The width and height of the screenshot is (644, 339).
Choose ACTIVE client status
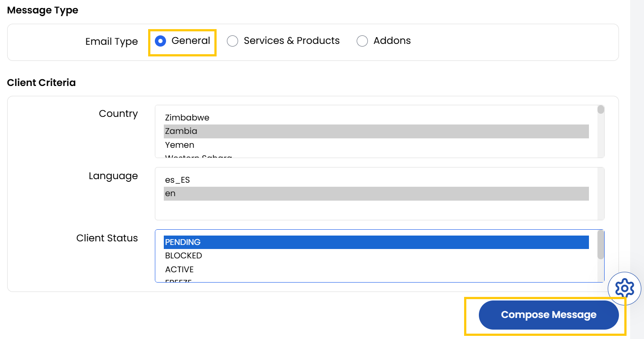click(x=179, y=270)
